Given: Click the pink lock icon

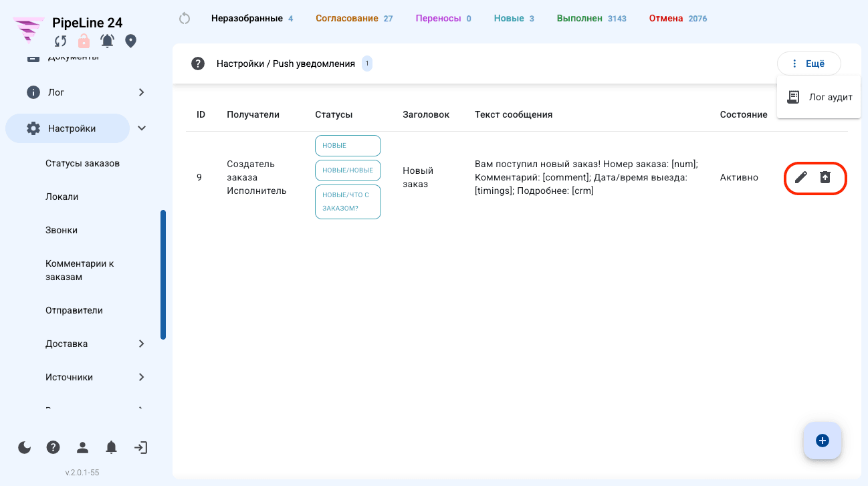Looking at the screenshot, I should point(84,41).
